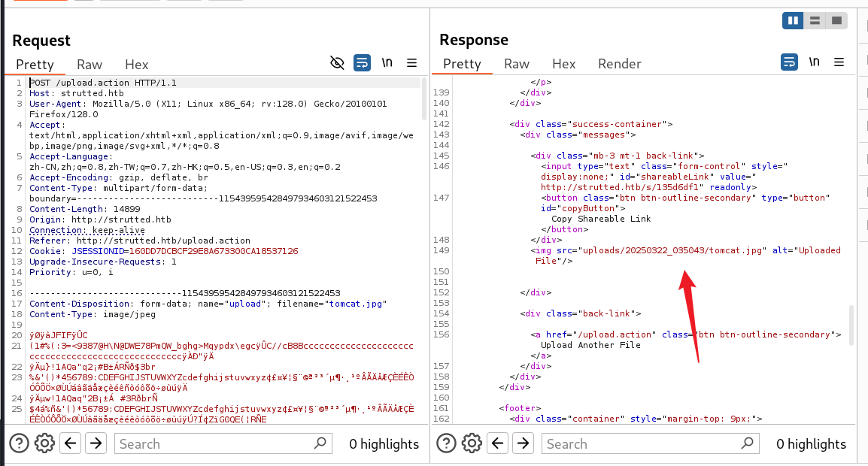
Task: Open the Render tab in the Response panel
Action: (x=619, y=64)
